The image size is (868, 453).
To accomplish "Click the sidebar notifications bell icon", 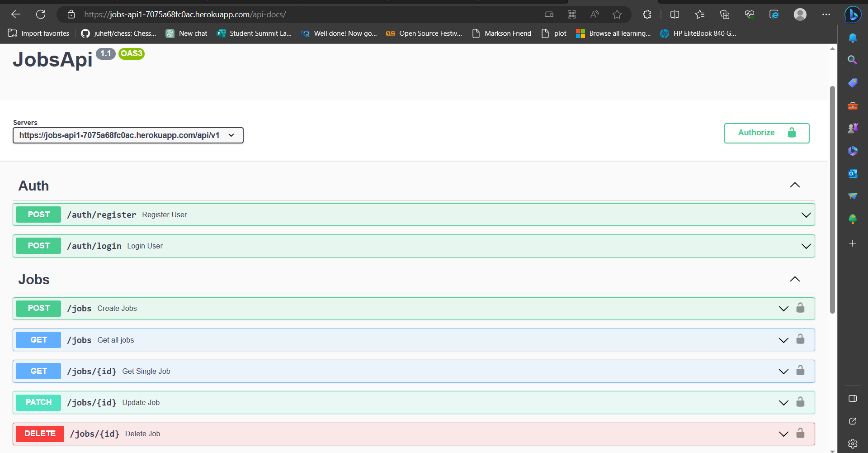I will coord(853,38).
